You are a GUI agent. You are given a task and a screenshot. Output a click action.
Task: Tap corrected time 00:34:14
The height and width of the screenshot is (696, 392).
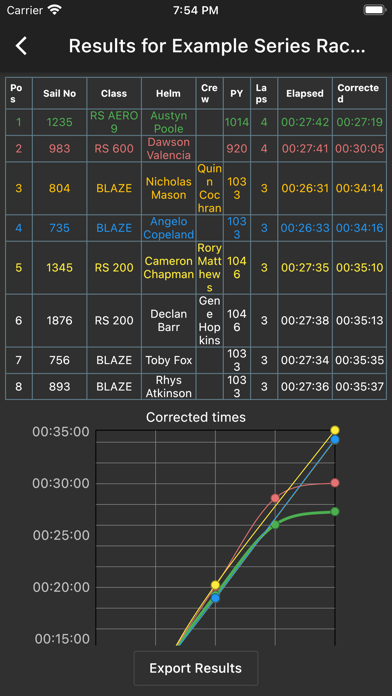(x=359, y=188)
